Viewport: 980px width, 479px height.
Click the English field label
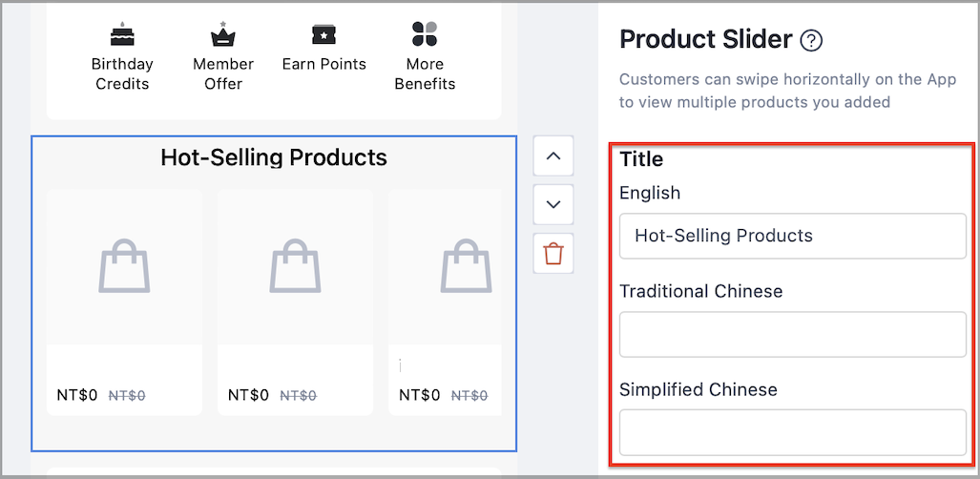(650, 194)
